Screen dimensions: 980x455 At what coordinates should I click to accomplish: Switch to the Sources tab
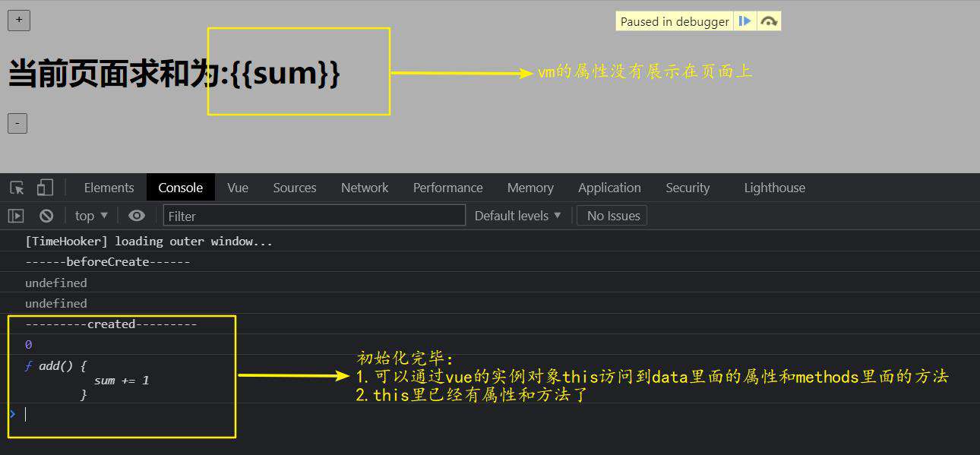(x=295, y=188)
